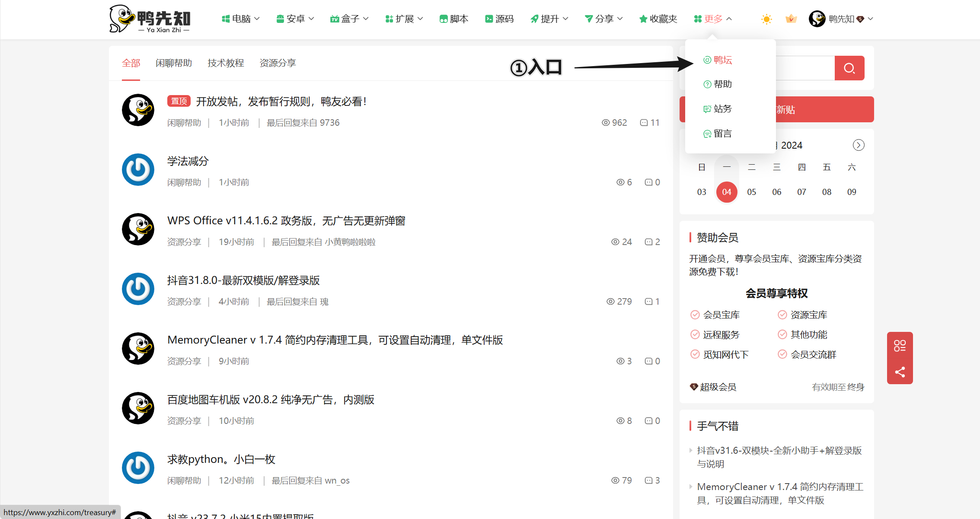This screenshot has width=980, height=519.
Task: Open pinned post 开放发帖，发布暂行规则
Action: (x=281, y=102)
